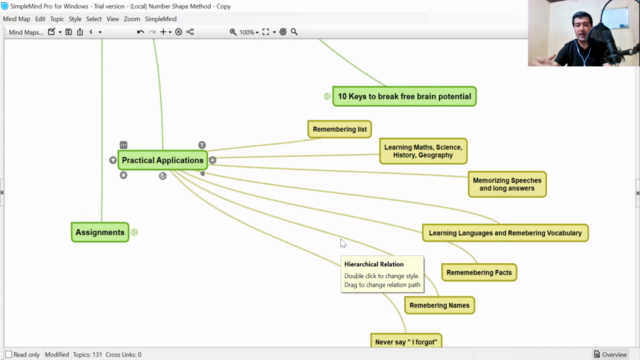Open the Add topic dropdown arrow

click(170, 32)
